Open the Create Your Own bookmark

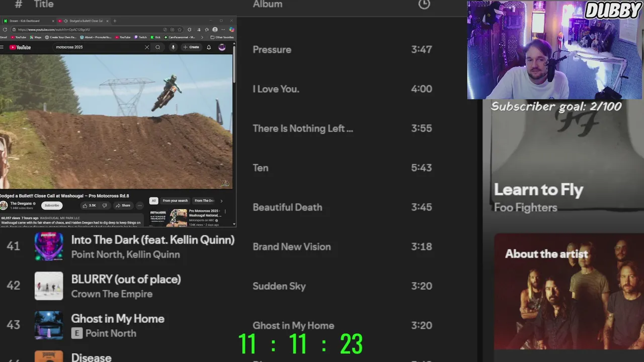(x=60, y=37)
